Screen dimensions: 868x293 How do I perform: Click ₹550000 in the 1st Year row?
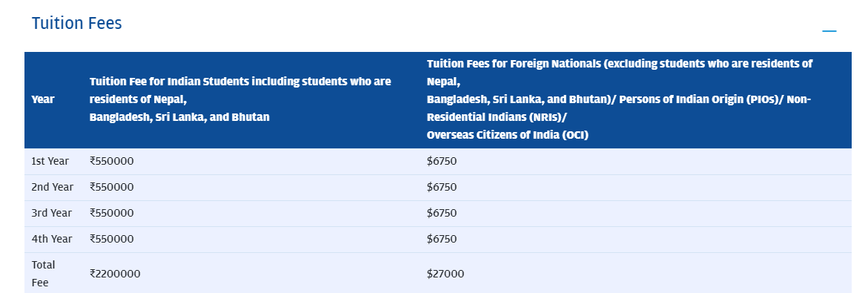click(112, 161)
